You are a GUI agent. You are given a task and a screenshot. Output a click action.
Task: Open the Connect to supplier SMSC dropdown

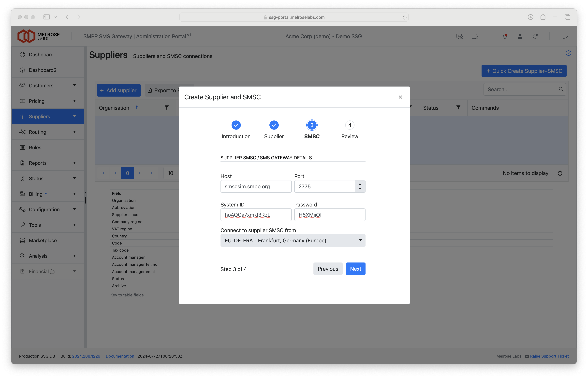[x=293, y=240]
